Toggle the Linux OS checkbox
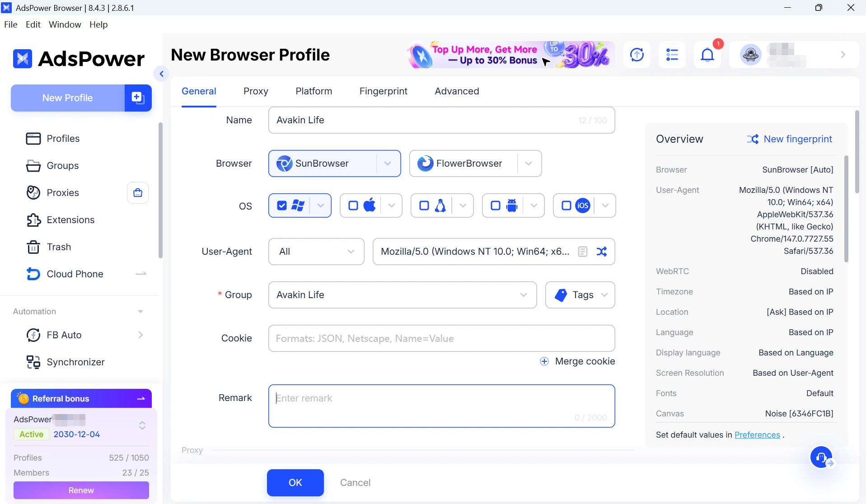 point(424,206)
